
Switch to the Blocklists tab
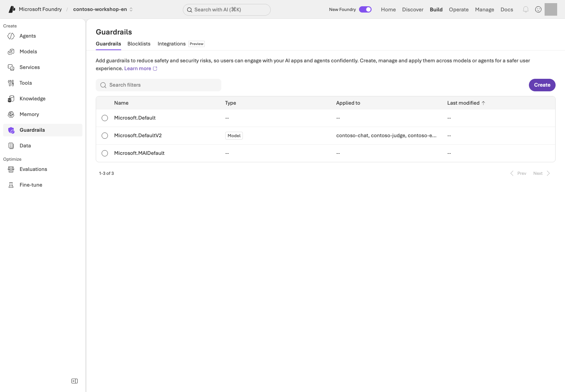[x=139, y=44]
